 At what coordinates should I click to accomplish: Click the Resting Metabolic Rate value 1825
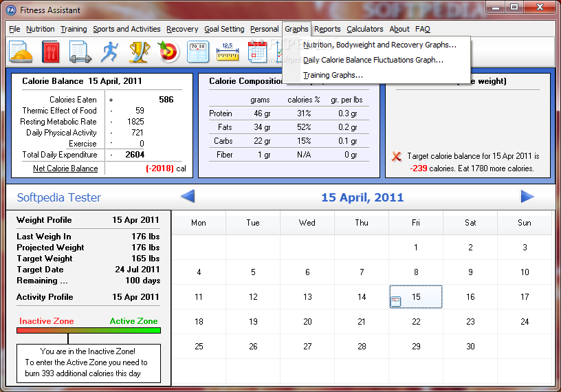point(135,122)
